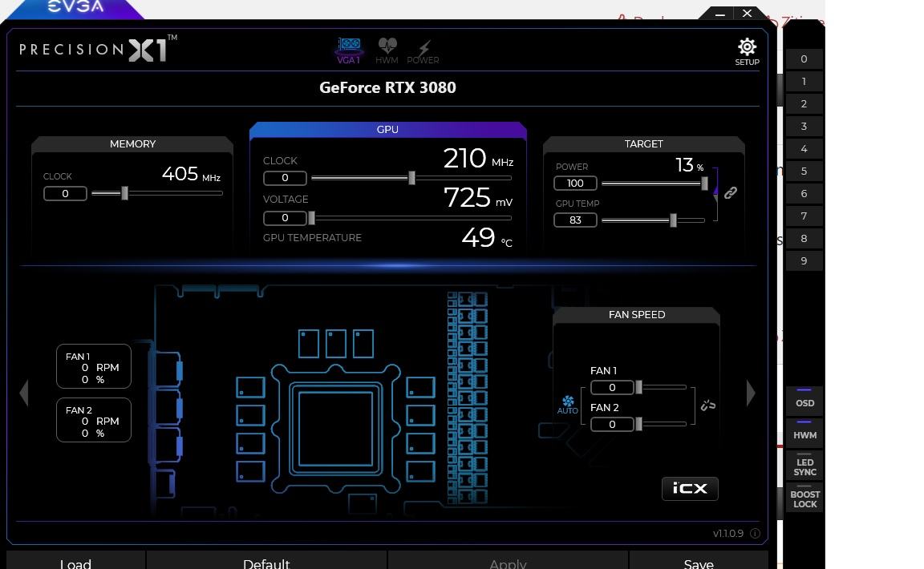
Task: Open the SETUP gear settings
Action: [x=747, y=52]
